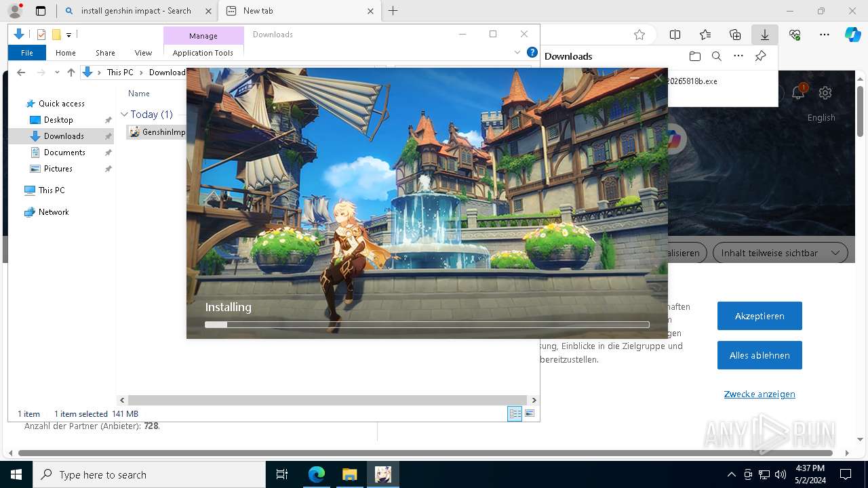Screen dimensions: 868x488
Task: Switch to the New tab in Edge
Action: point(300,11)
